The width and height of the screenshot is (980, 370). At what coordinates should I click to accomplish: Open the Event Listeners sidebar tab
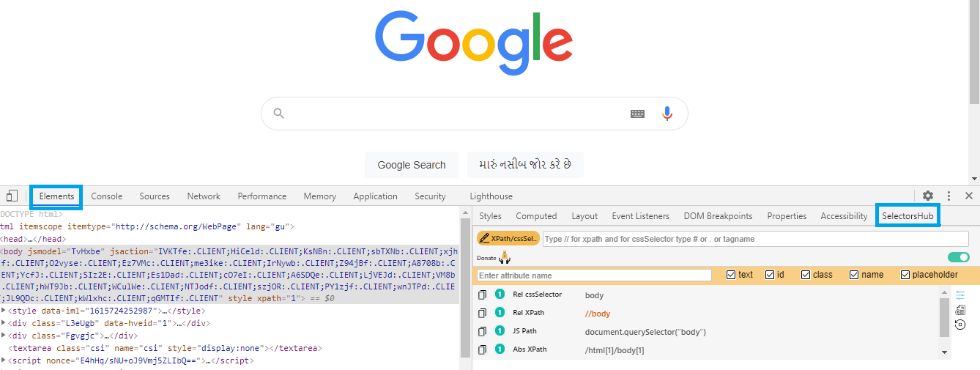[x=641, y=216]
